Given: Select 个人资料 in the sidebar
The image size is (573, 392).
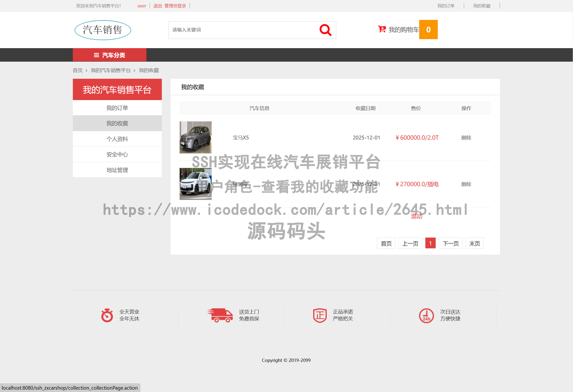Looking at the screenshot, I should pyautogui.click(x=117, y=139).
